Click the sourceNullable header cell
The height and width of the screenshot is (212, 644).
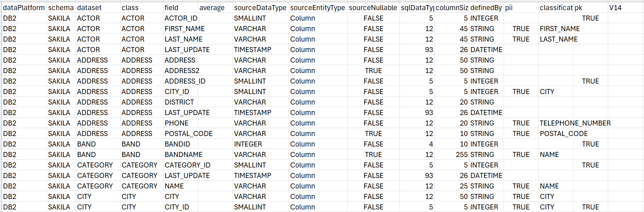coord(373,8)
